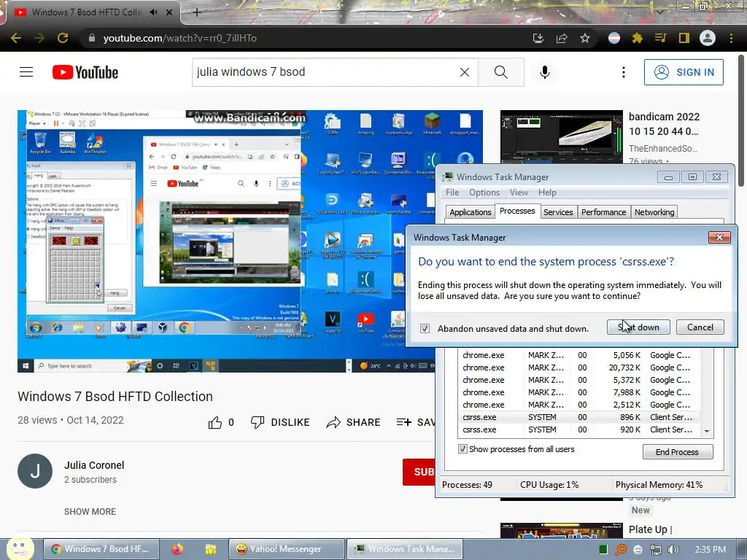Screen dimensions: 747x560
Task: Reload the YouTube page
Action: (x=63, y=38)
